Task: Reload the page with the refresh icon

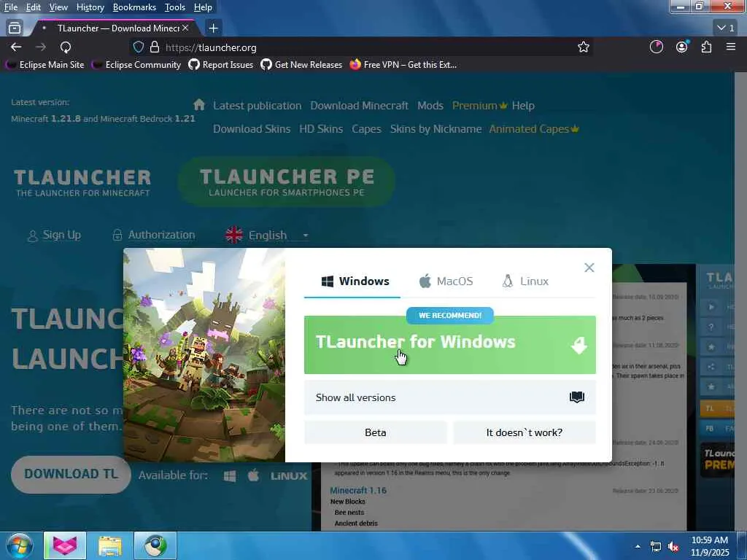Action: tap(65, 47)
